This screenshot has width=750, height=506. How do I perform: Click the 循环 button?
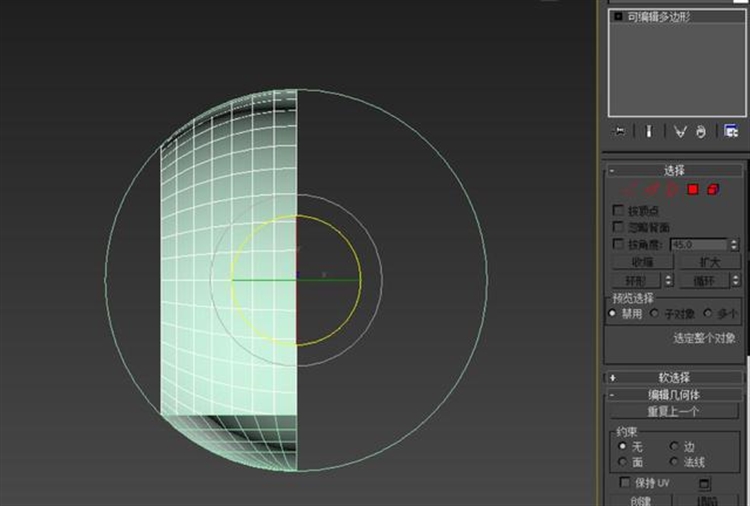[x=704, y=280]
